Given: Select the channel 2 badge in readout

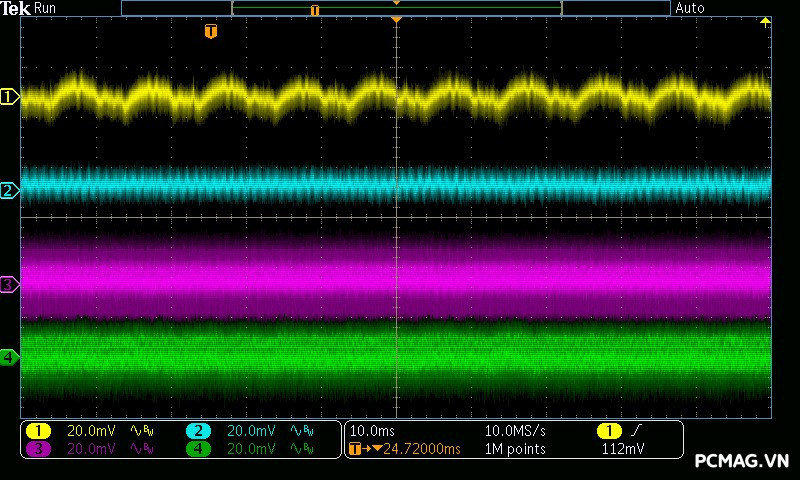Looking at the screenshot, I should (x=198, y=431).
